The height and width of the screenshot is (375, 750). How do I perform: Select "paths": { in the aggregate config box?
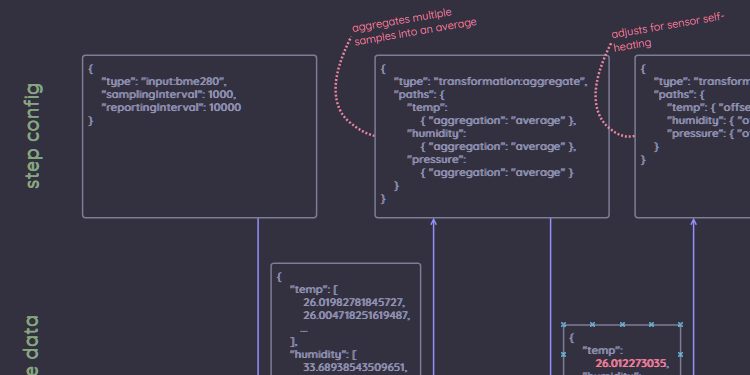point(419,94)
